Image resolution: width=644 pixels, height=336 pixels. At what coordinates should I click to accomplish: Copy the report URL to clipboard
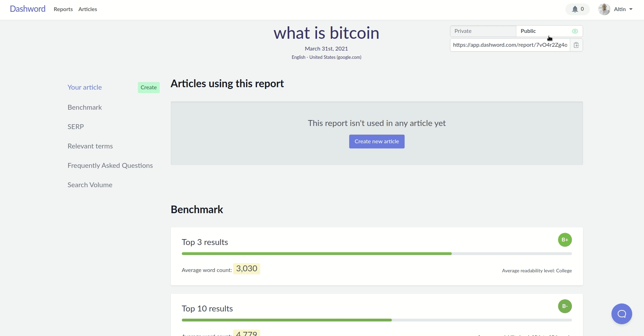(x=576, y=45)
